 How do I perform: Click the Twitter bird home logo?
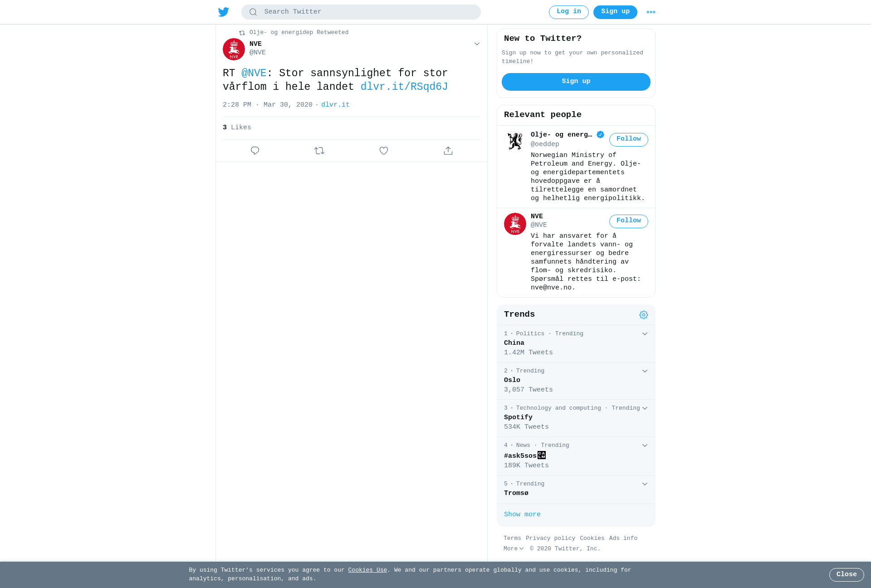tap(224, 12)
